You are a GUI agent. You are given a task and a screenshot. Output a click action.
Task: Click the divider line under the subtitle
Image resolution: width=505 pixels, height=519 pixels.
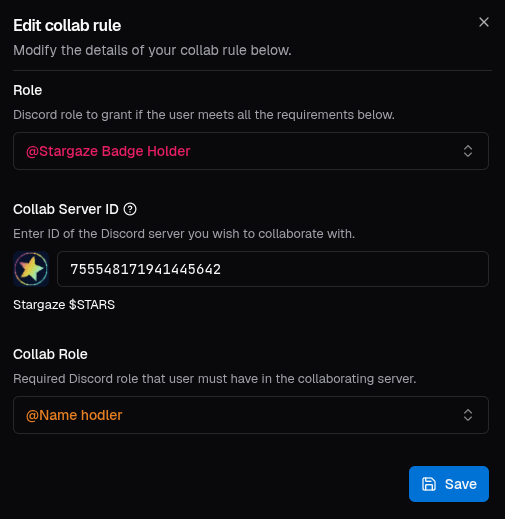point(252,71)
